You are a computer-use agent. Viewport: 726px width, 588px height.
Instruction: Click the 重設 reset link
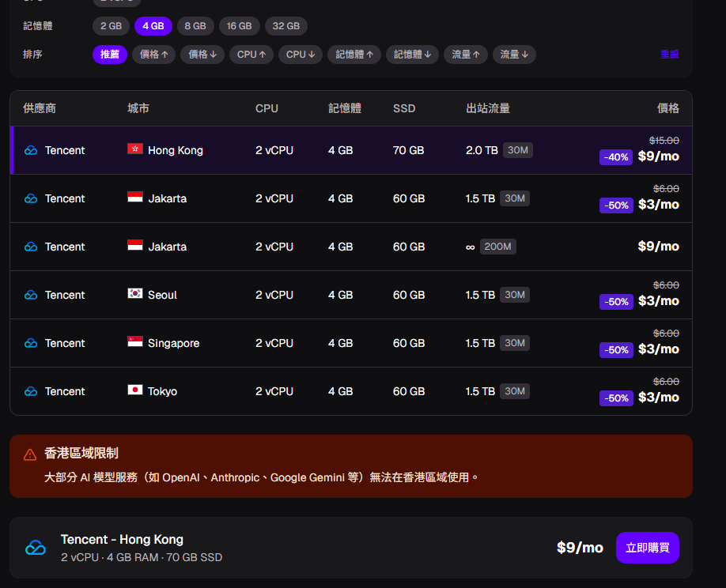(670, 55)
